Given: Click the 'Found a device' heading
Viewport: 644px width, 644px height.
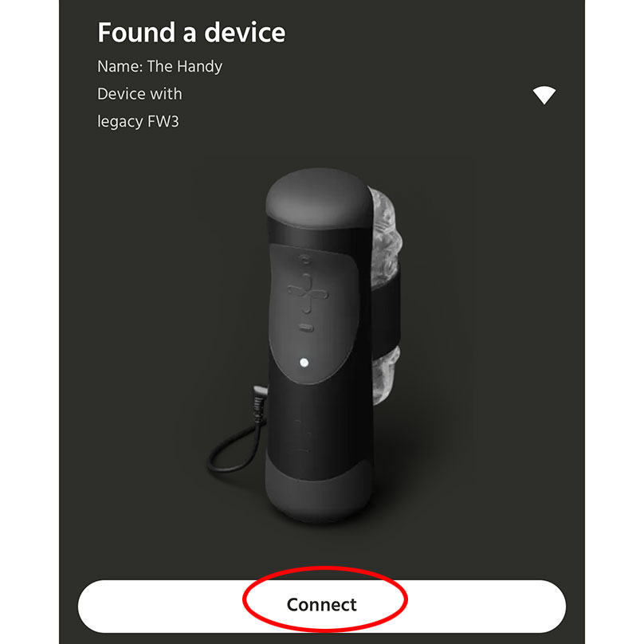Looking at the screenshot, I should [x=191, y=33].
